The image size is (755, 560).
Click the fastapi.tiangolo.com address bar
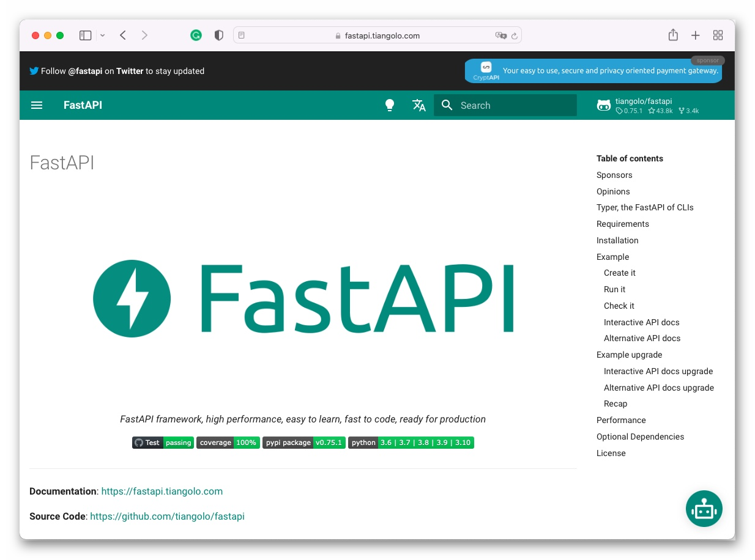pos(377,35)
